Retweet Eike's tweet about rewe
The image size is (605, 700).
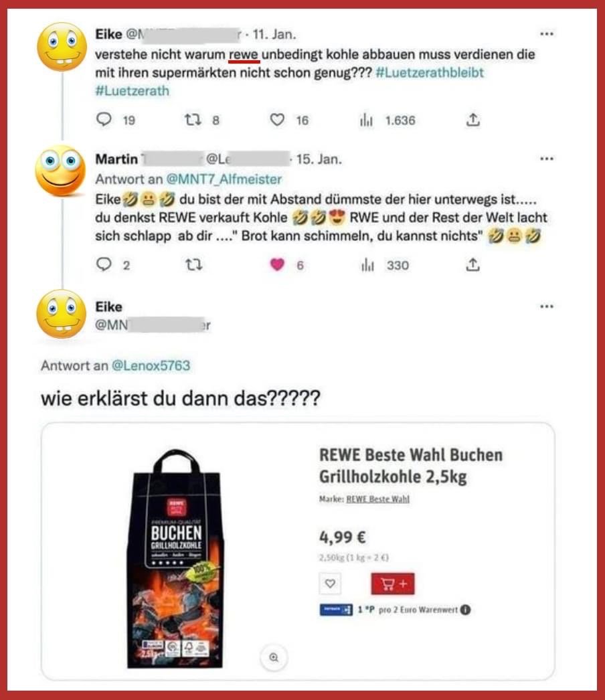click(x=193, y=120)
